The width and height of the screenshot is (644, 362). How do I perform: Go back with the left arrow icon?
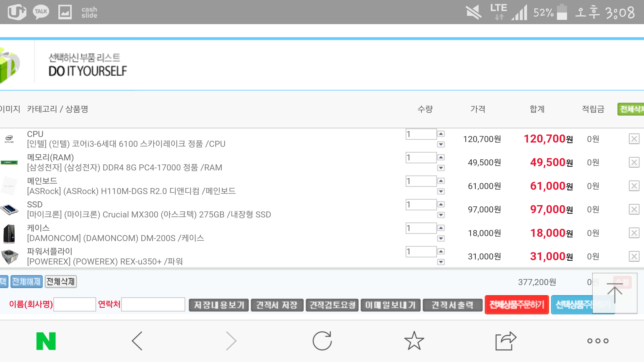pyautogui.click(x=137, y=341)
